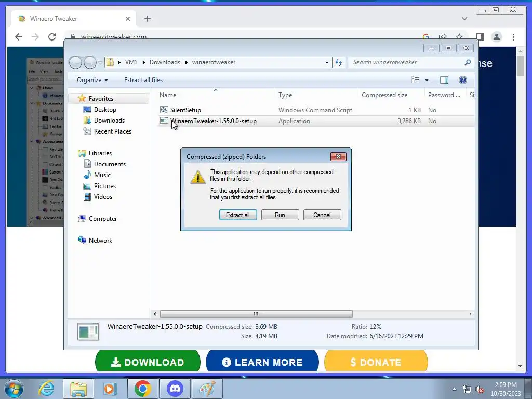
Task: Close the Winaero Tweaker browser tab
Action: click(128, 19)
